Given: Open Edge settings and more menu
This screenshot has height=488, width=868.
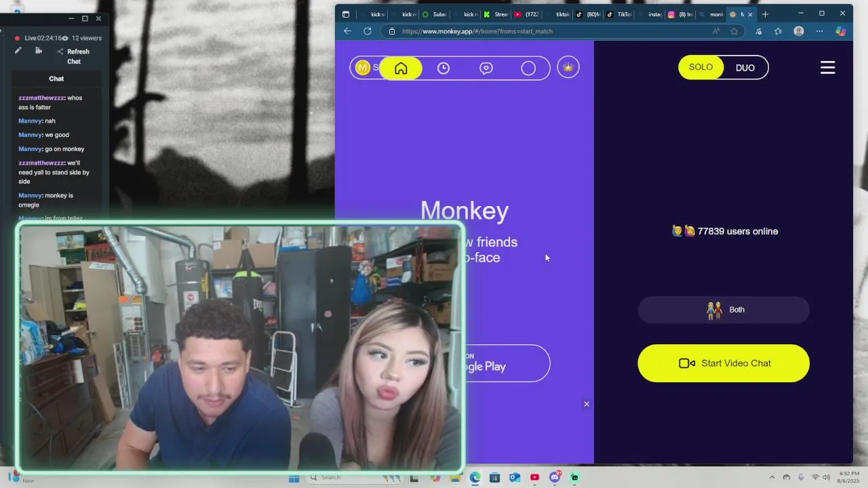Looking at the screenshot, I should [819, 31].
